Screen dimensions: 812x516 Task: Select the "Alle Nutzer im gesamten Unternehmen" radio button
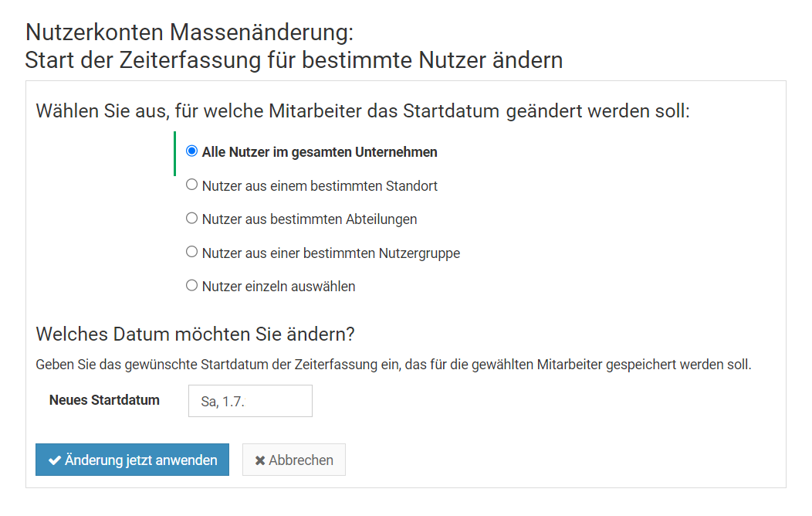tap(192, 151)
